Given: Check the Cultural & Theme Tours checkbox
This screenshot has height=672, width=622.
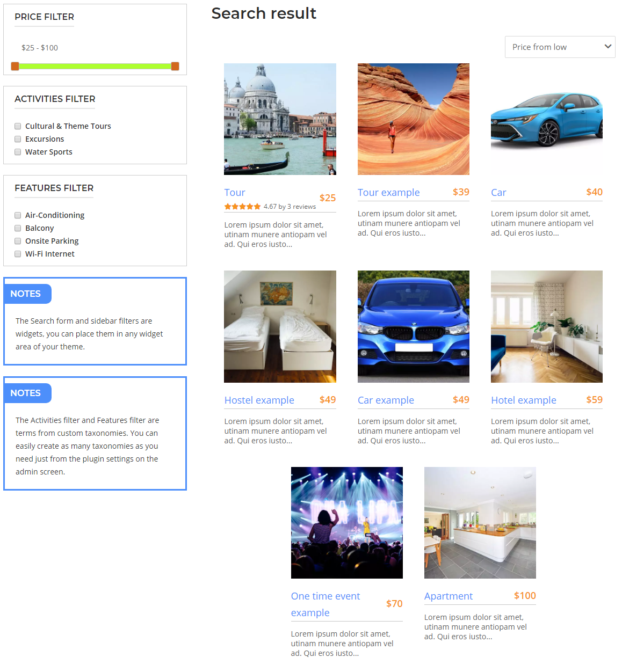Looking at the screenshot, I should coord(18,126).
